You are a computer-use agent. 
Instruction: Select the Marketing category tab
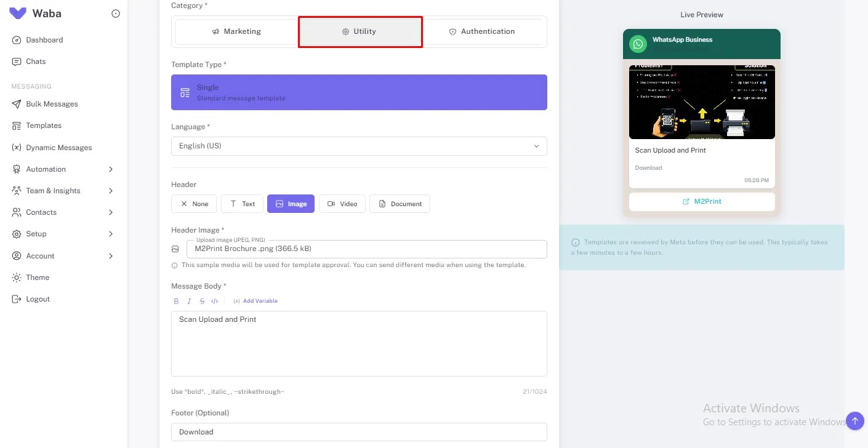pyautogui.click(x=236, y=31)
